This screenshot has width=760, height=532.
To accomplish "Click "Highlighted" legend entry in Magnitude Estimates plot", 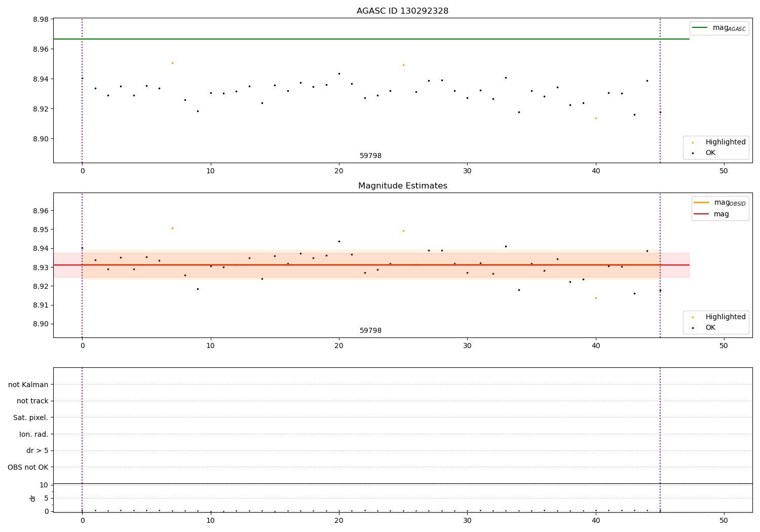I will [x=719, y=317].
